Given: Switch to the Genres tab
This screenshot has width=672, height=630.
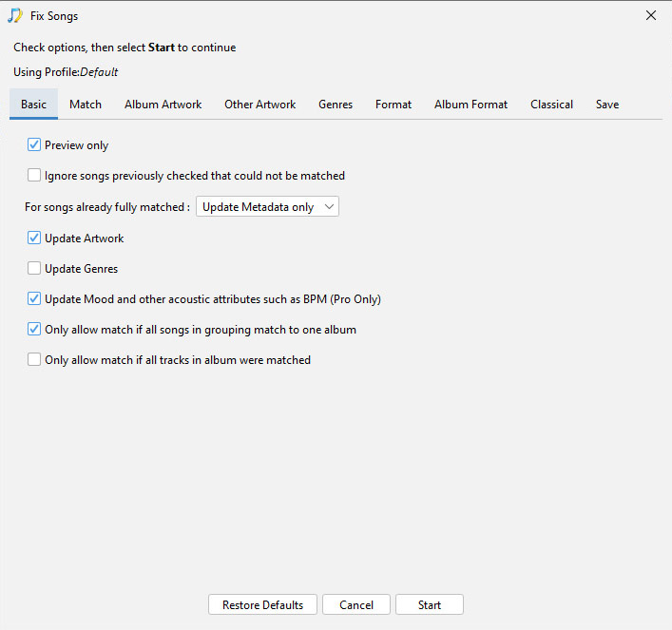Looking at the screenshot, I should click(336, 105).
